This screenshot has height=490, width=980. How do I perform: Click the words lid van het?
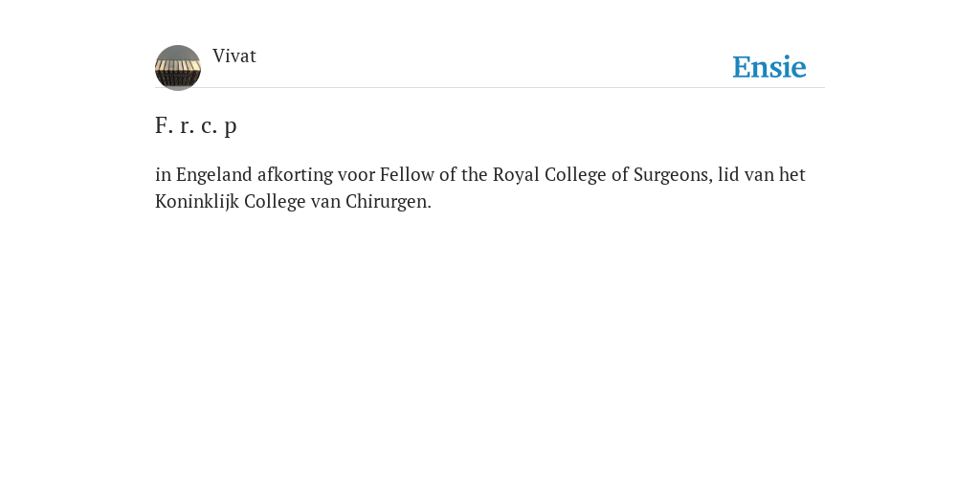pyautogui.click(x=761, y=174)
